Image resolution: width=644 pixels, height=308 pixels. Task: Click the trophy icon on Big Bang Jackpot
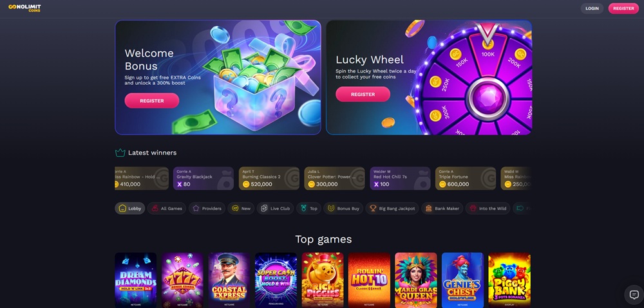click(373, 208)
